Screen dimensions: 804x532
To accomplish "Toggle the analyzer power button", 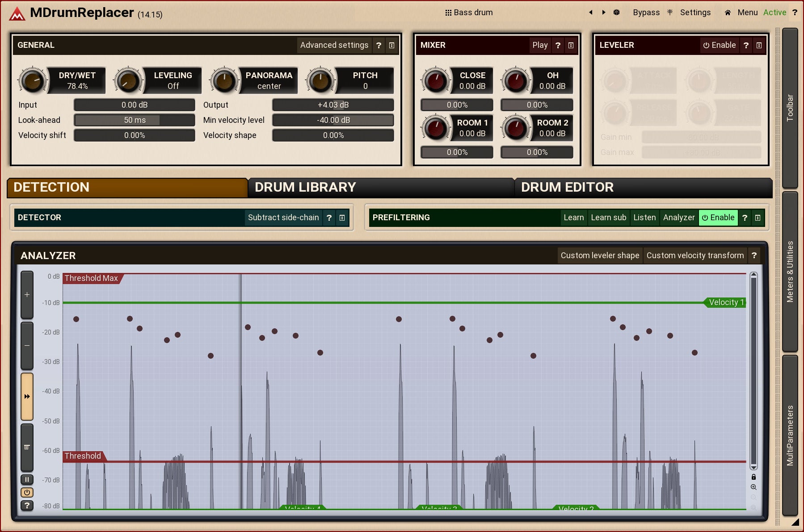I will tap(27, 493).
